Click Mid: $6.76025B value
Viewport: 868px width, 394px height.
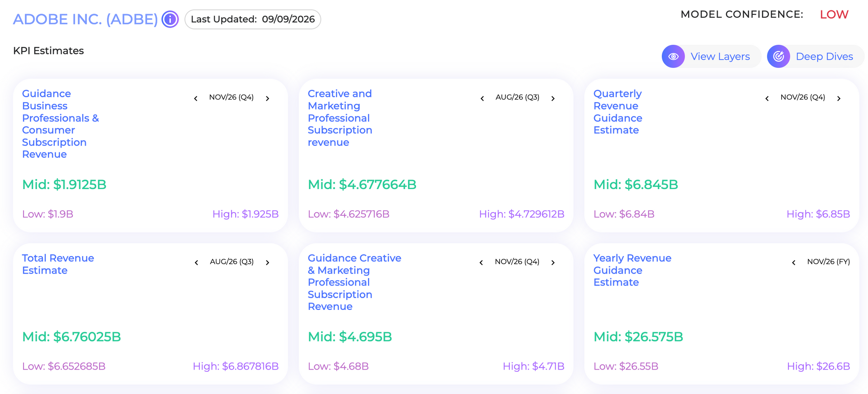click(x=71, y=337)
